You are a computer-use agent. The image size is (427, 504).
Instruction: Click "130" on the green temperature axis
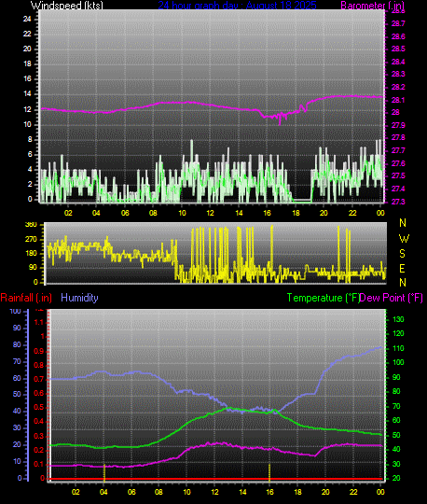(x=398, y=319)
